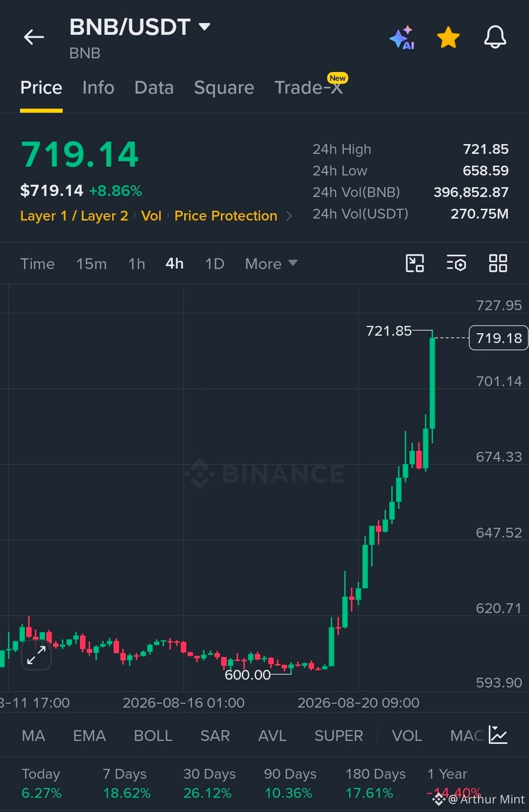Open the Data tab
Image resolution: width=529 pixels, height=812 pixels.
click(154, 88)
